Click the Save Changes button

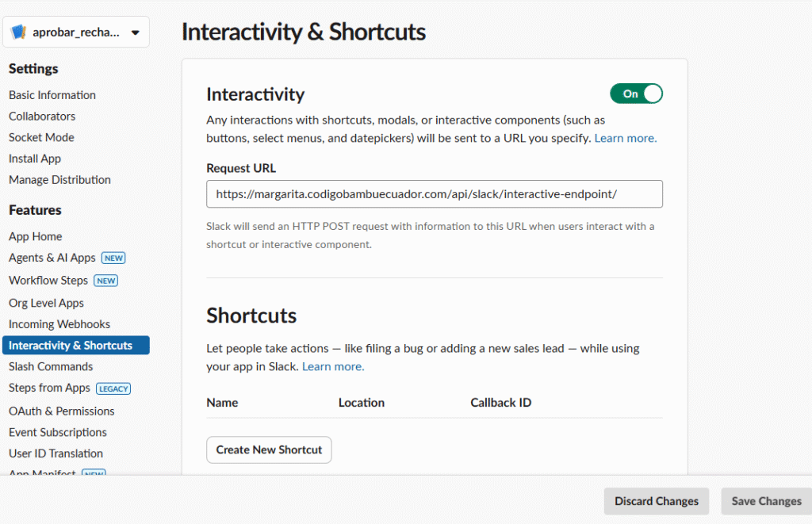[765, 501]
